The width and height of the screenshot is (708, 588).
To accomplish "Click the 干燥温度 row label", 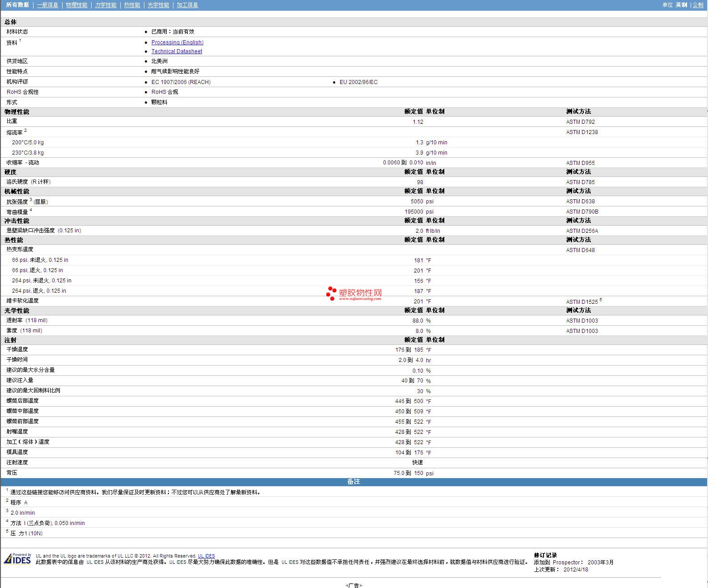I will pos(17,349).
